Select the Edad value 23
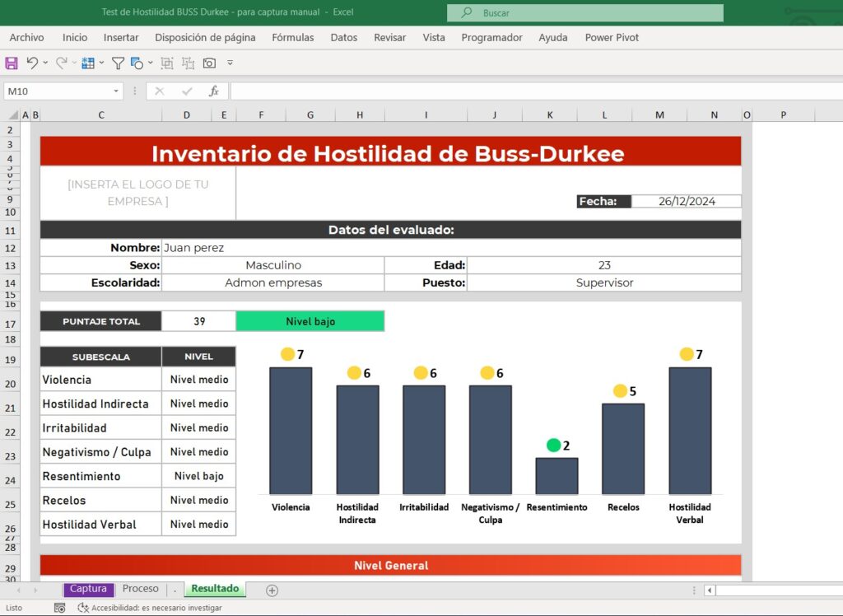 point(604,265)
